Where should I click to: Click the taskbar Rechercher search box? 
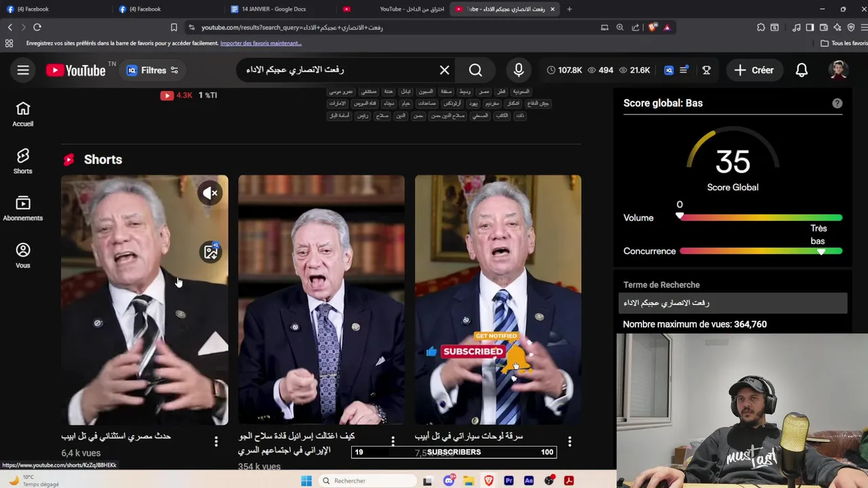366,481
